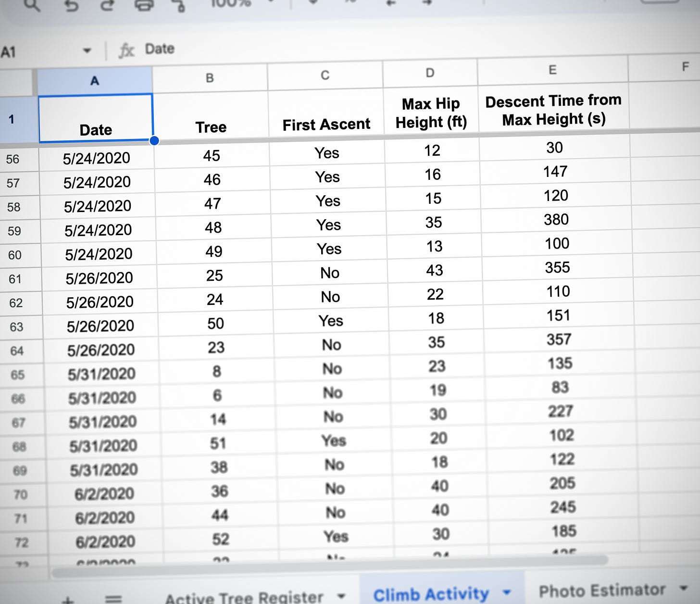The image size is (700, 604).
Task: Select the paint format tool
Action: (178, 6)
